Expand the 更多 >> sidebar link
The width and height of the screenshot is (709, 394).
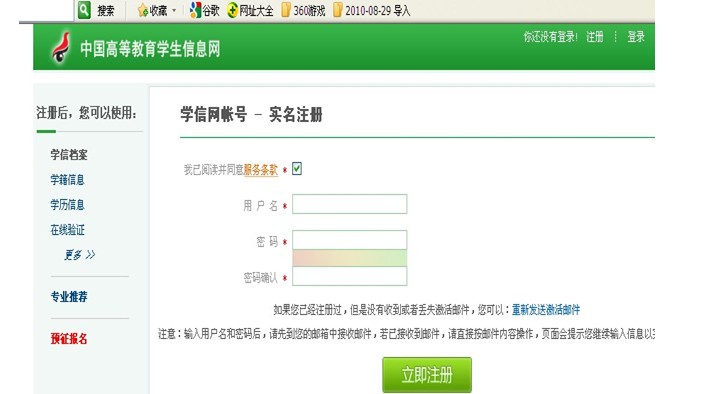80,255
